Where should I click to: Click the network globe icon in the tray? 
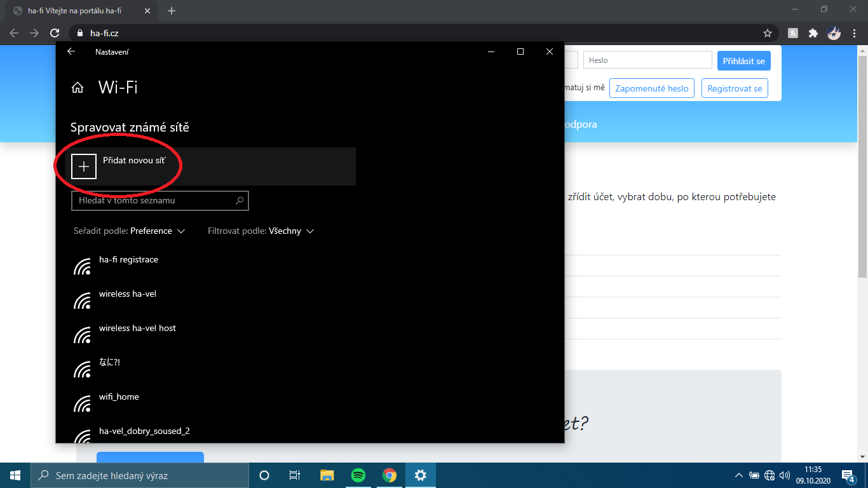(770, 475)
